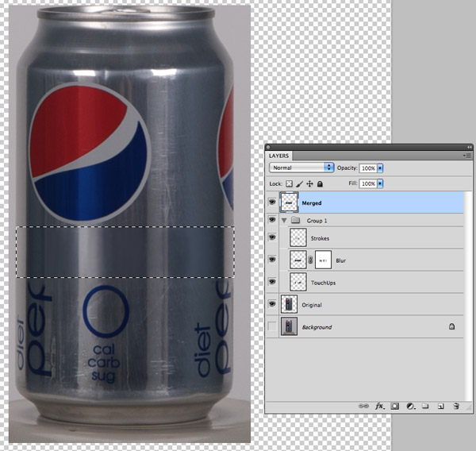Click the delete layer trash icon
The width and height of the screenshot is (476, 451).
click(x=456, y=406)
